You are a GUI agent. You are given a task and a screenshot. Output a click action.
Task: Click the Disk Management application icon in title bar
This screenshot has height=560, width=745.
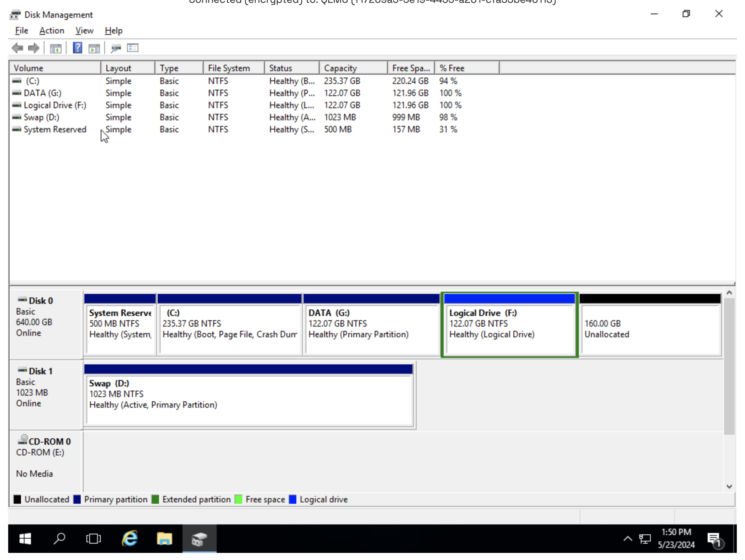tap(15, 14)
